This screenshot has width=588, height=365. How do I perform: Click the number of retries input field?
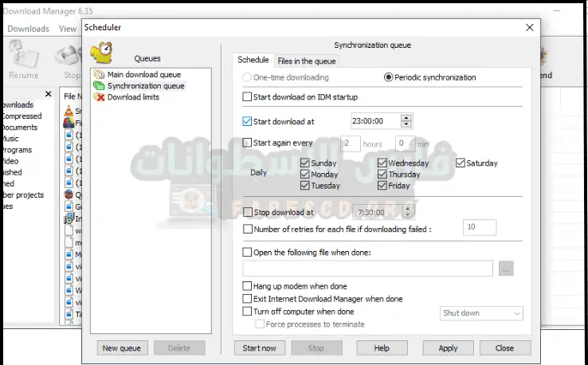[x=479, y=228]
